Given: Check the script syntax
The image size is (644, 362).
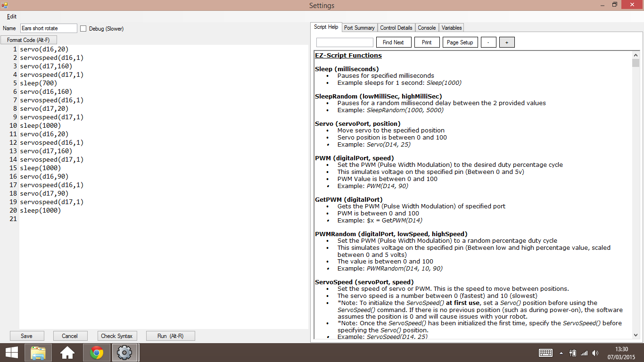Looking at the screenshot, I should 117,336.
